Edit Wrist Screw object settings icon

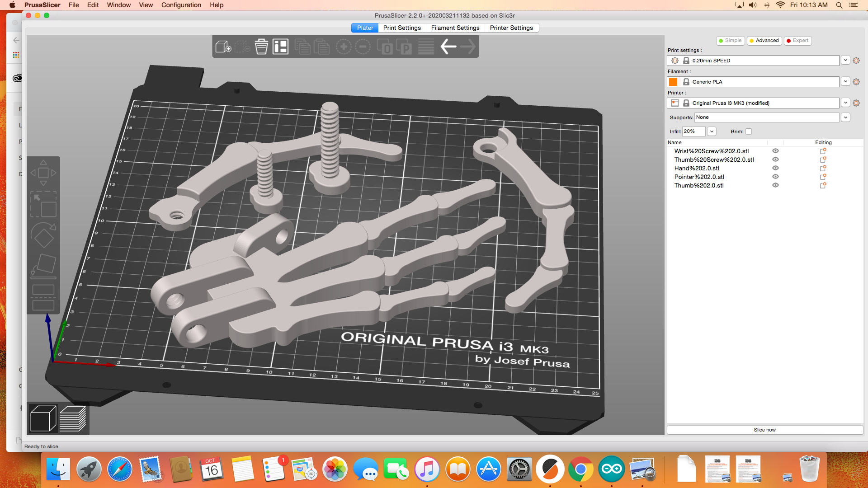(x=823, y=151)
